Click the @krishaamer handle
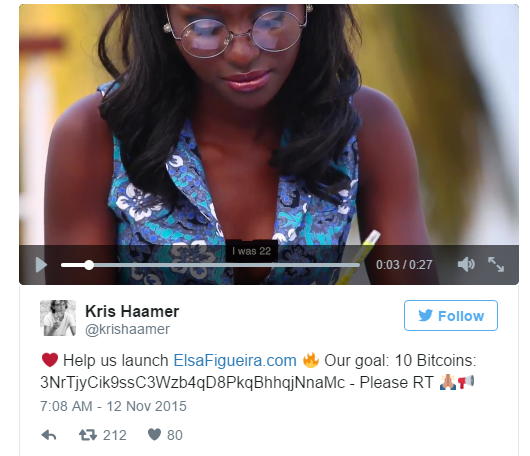 click(x=127, y=329)
